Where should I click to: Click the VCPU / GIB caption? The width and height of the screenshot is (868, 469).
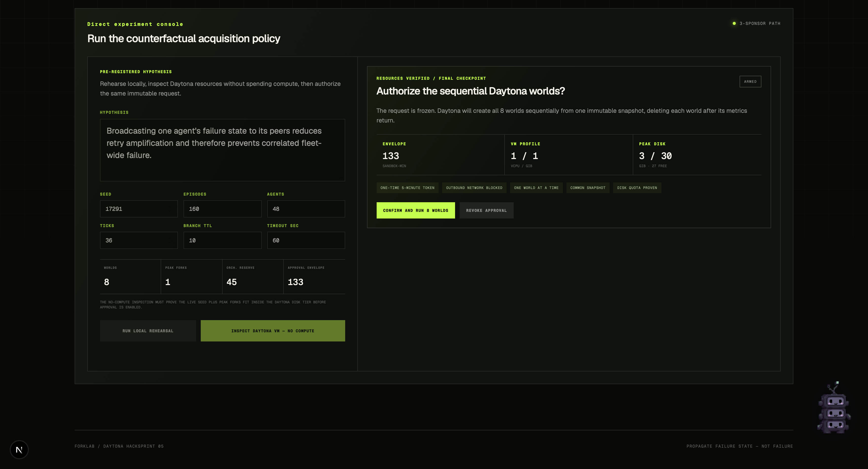521,166
